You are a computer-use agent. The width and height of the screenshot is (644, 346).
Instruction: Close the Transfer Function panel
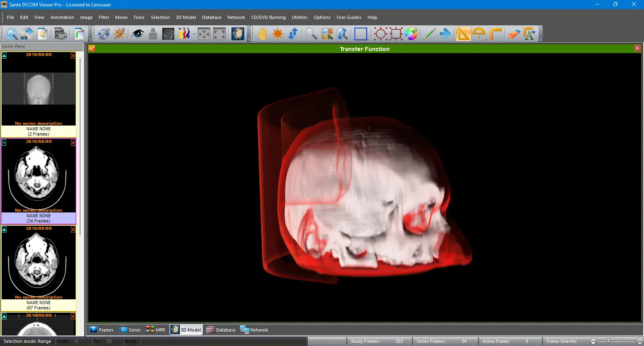click(637, 48)
